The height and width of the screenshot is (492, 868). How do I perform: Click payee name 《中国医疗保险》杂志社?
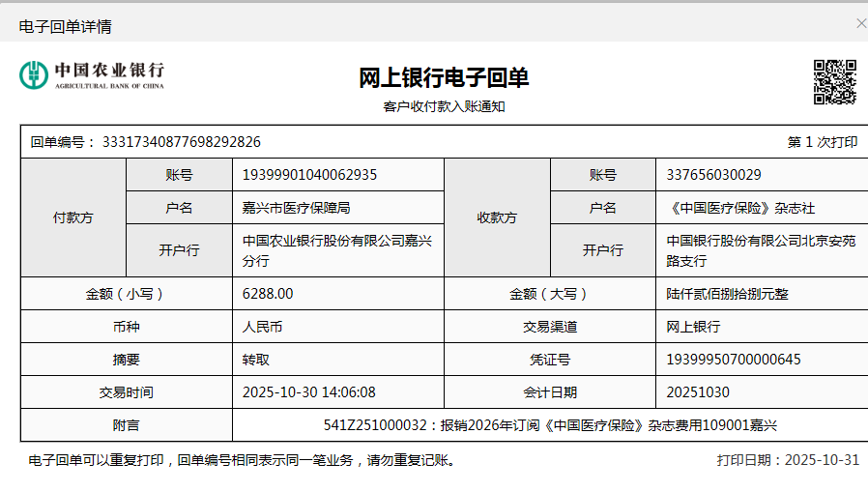pyautogui.click(x=740, y=208)
